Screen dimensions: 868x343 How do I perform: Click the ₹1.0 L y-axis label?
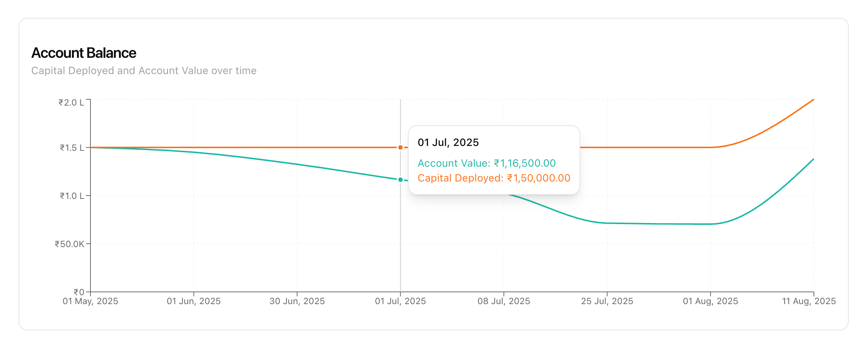72,196
